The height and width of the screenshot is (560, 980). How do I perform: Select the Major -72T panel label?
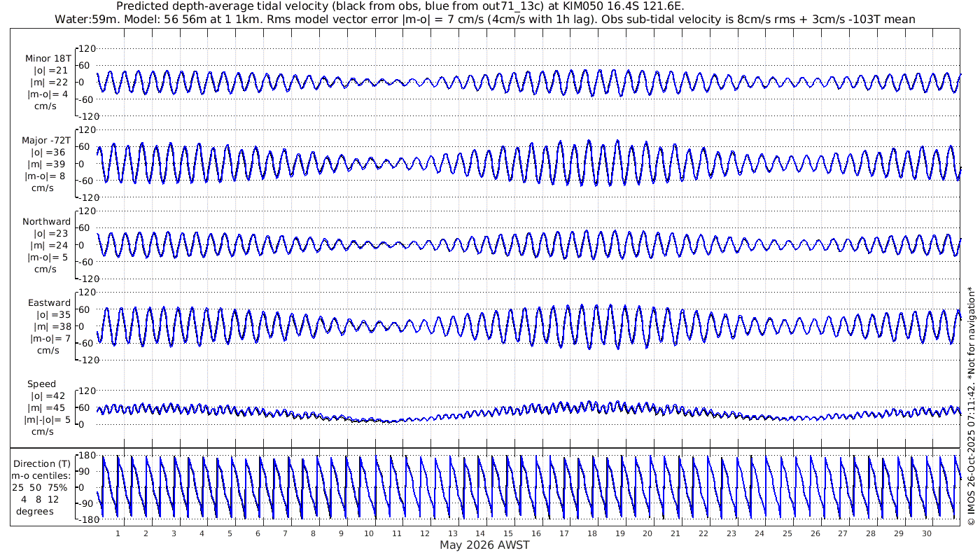(46, 141)
